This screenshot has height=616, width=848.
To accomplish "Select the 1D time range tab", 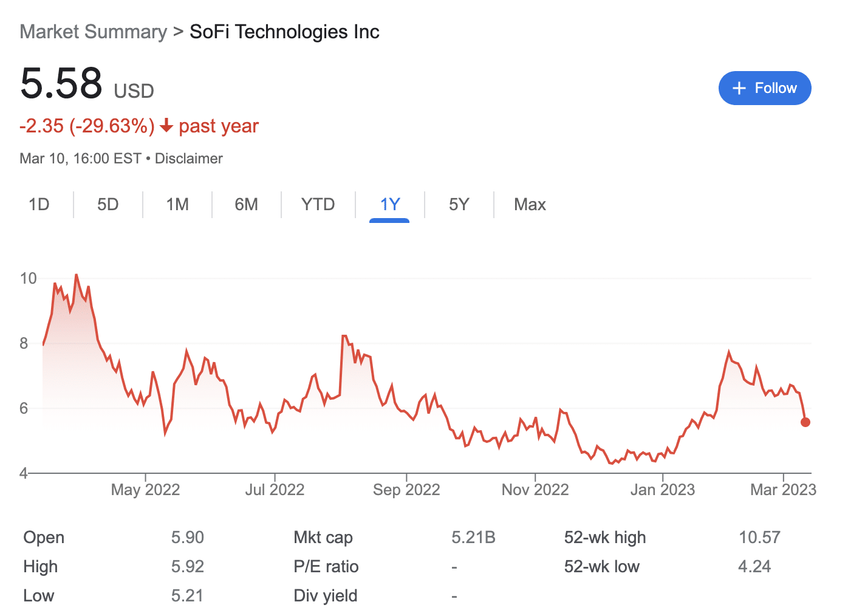I will [39, 204].
